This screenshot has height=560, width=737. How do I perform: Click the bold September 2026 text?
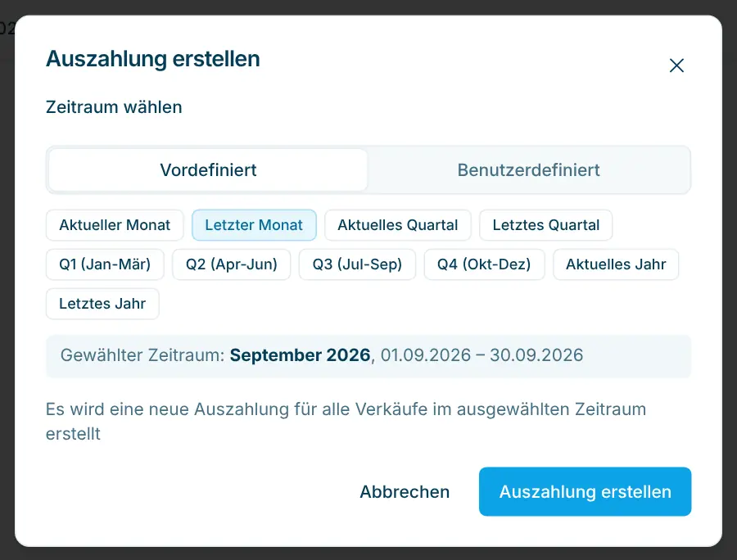(300, 355)
